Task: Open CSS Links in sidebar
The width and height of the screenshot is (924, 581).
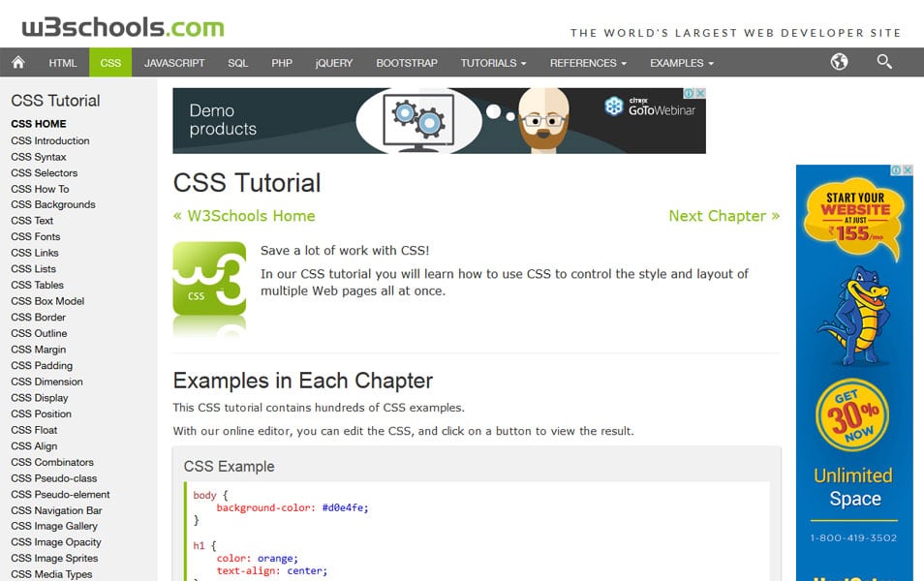Action: click(x=35, y=253)
